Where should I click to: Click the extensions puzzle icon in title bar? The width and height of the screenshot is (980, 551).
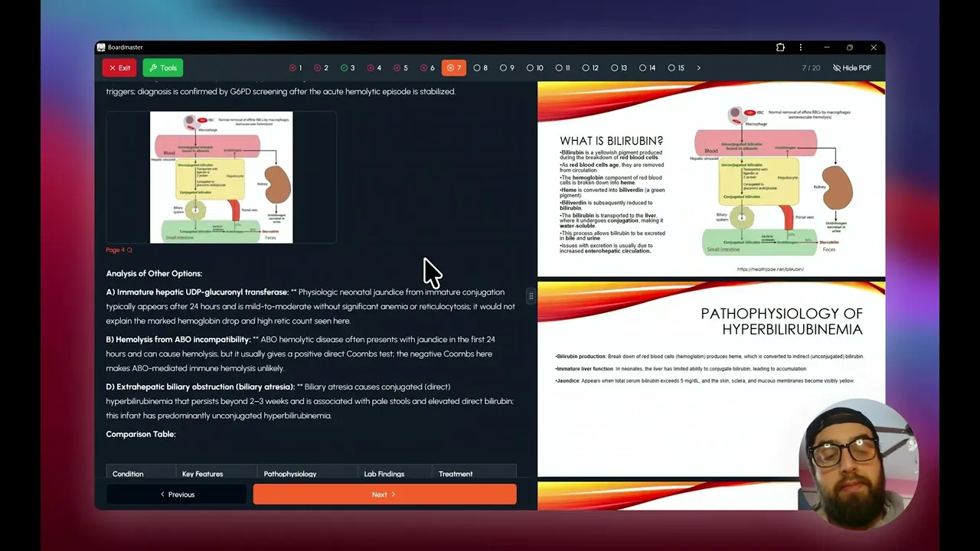[780, 47]
